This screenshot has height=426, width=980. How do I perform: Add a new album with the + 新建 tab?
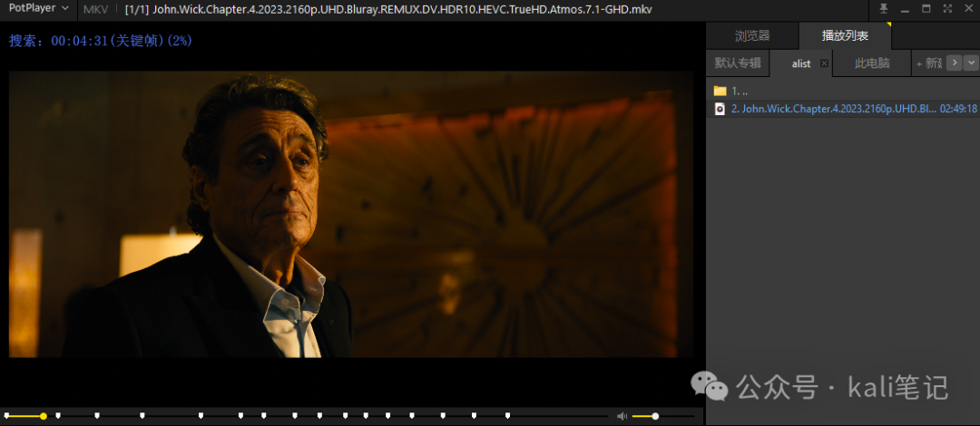tap(928, 63)
